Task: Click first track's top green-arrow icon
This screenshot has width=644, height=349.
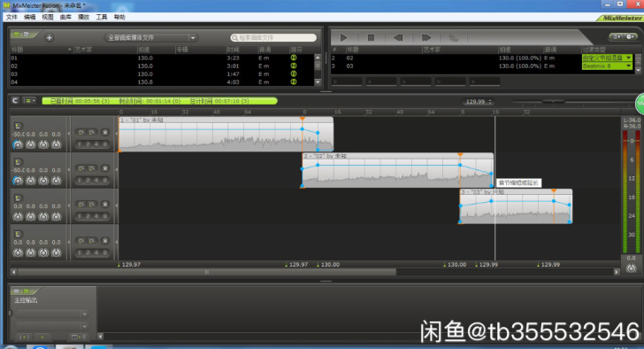Action: (x=18, y=126)
